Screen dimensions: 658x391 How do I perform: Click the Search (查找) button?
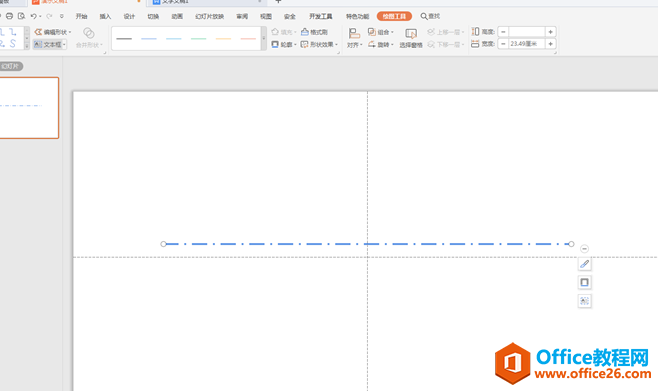point(430,16)
